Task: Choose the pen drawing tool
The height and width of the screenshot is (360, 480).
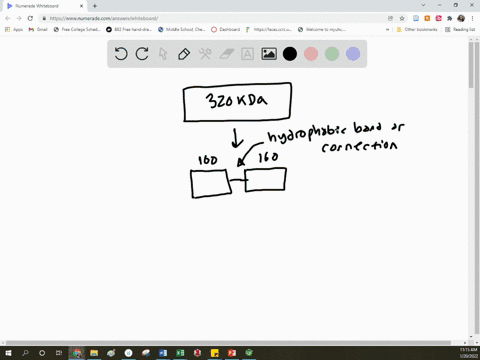Action: 184,54
